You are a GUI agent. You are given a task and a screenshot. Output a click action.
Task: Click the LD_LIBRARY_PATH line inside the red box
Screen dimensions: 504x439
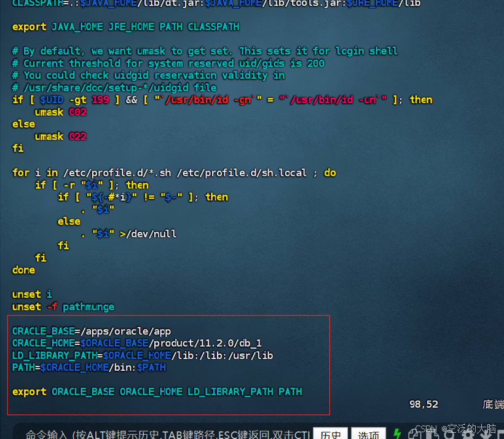coord(141,355)
